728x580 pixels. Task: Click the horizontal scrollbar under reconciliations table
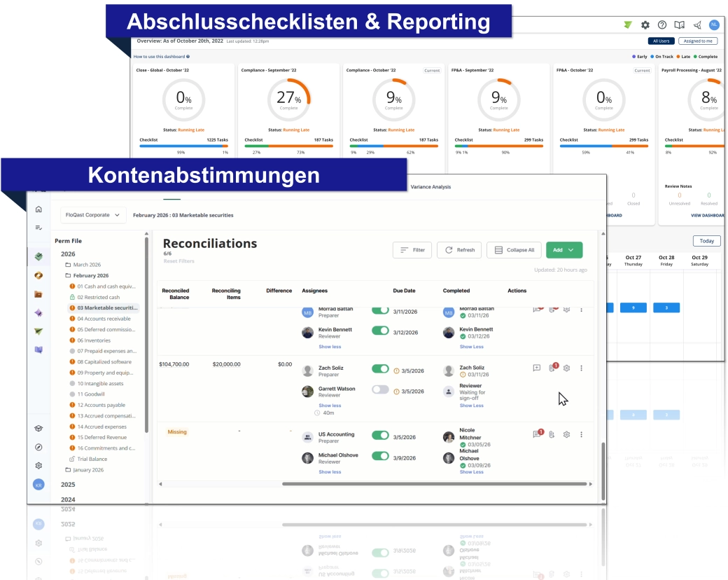point(434,484)
